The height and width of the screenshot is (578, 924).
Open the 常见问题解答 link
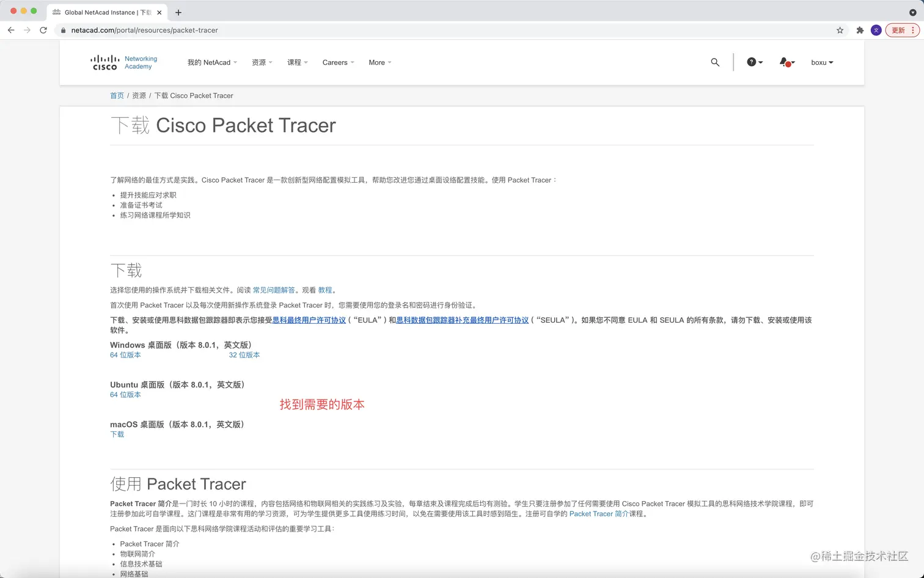coord(274,290)
